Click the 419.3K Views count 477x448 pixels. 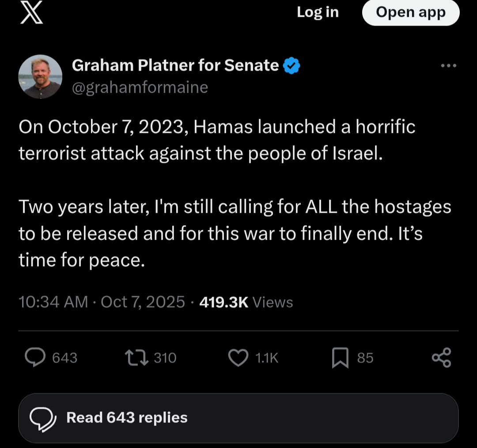[246, 302]
